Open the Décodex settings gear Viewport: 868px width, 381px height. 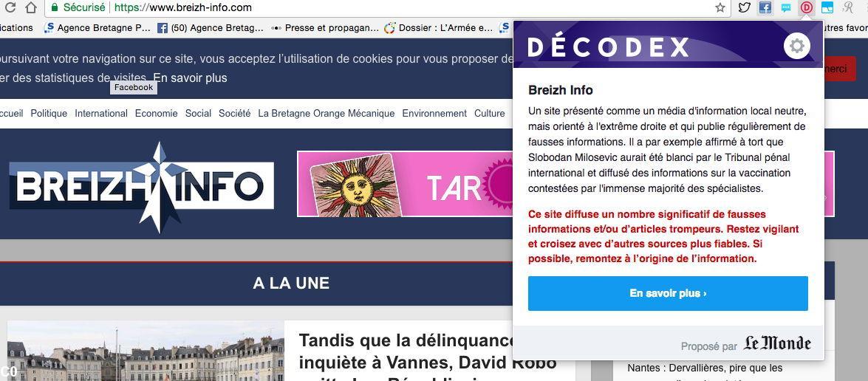(796, 46)
